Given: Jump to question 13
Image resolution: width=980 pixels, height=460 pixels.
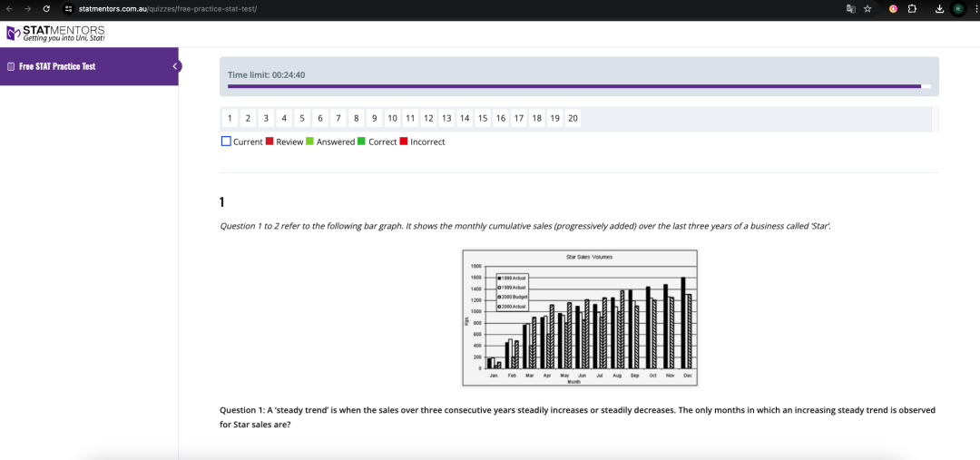Looking at the screenshot, I should (x=446, y=118).
